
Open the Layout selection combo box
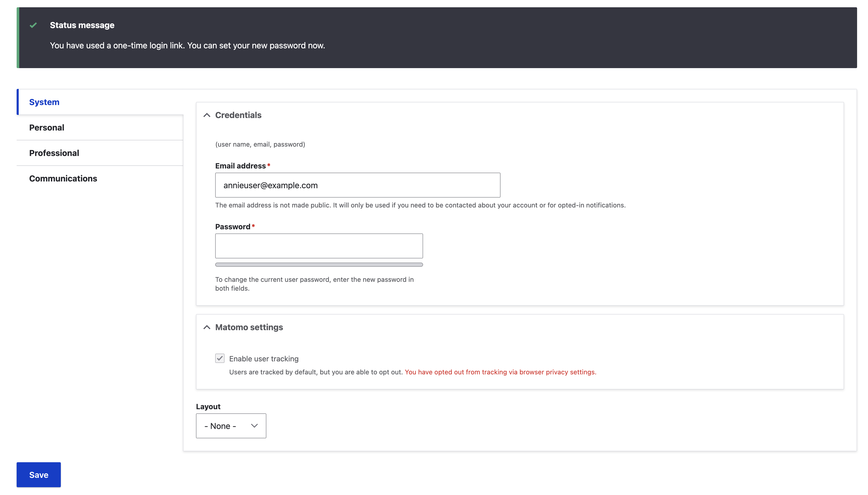231,426
